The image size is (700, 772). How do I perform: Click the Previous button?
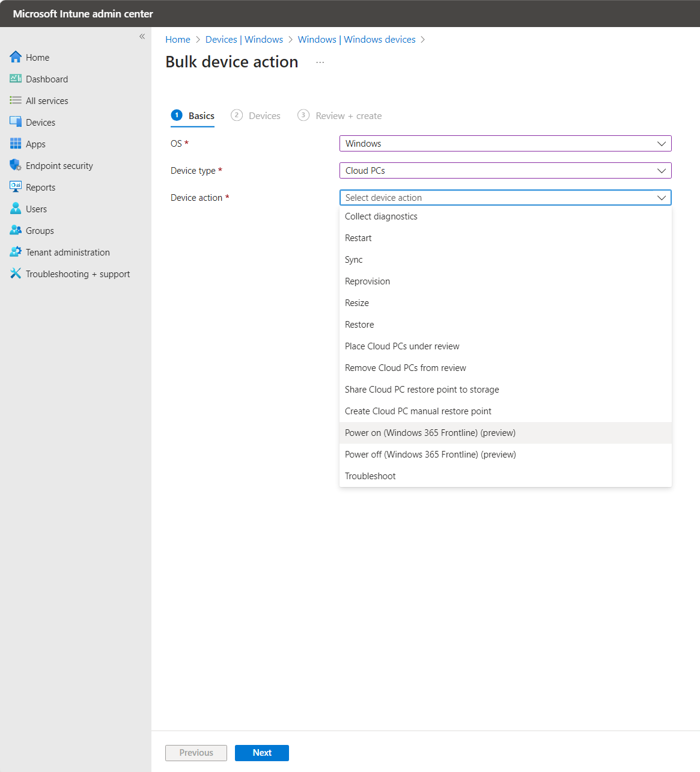pos(196,753)
